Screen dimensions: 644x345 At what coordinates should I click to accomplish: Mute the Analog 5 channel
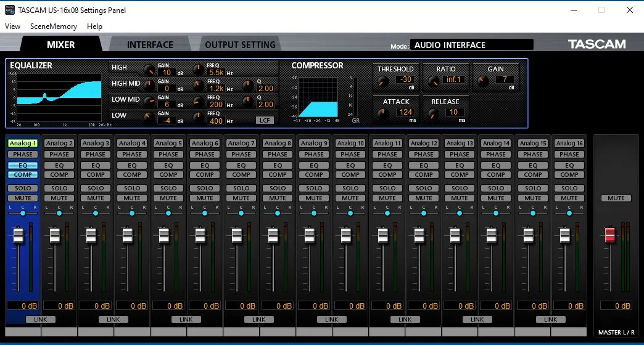pos(168,198)
